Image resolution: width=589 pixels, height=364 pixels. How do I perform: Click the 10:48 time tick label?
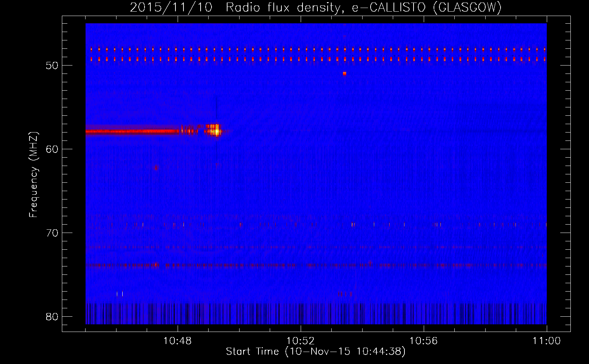[x=178, y=341]
